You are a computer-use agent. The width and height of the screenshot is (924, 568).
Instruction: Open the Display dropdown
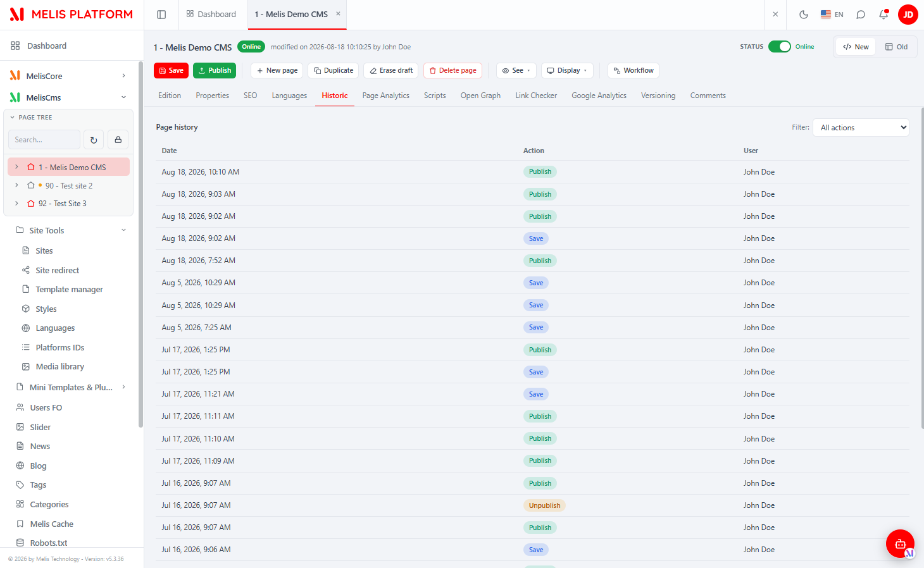(567, 70)
